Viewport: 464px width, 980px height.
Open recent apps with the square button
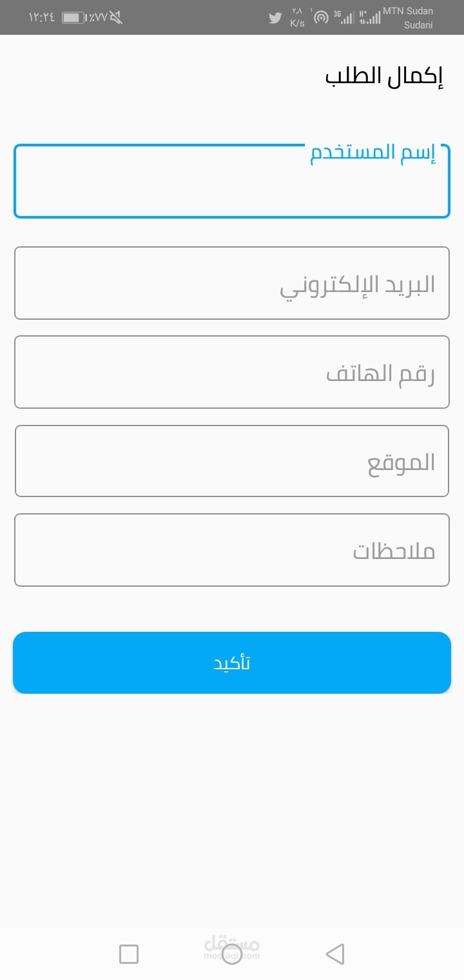[129, 954]
